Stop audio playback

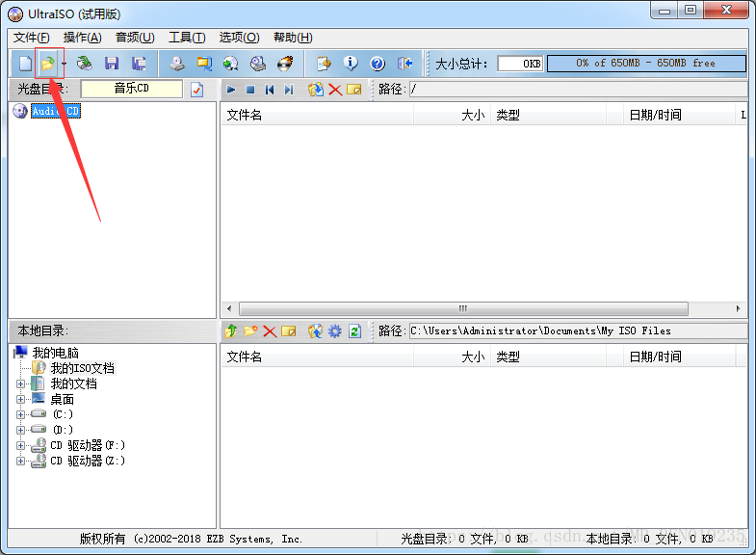(250, 90)
